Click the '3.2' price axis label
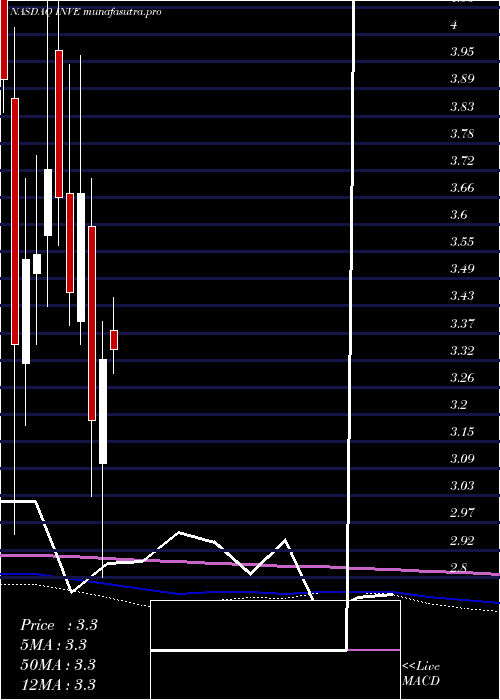This screenshot has width=500, height=700. [x=459, y=405]
